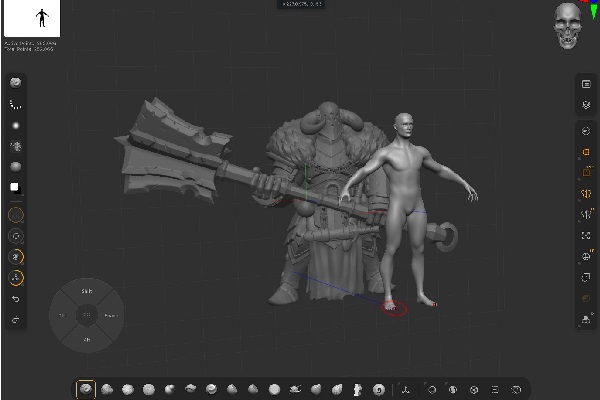Click the Redo arrow in left toolbar

tap(16, 320)
